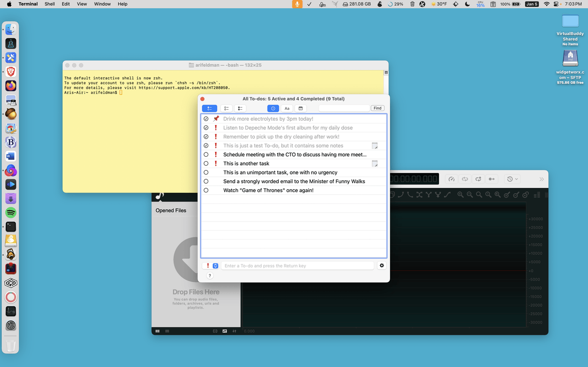The width and height of the screenshot is (588, 367).
Task: Click the exclamation priority mark on Depeche Mode to-do
Action: tap(216, 127)
